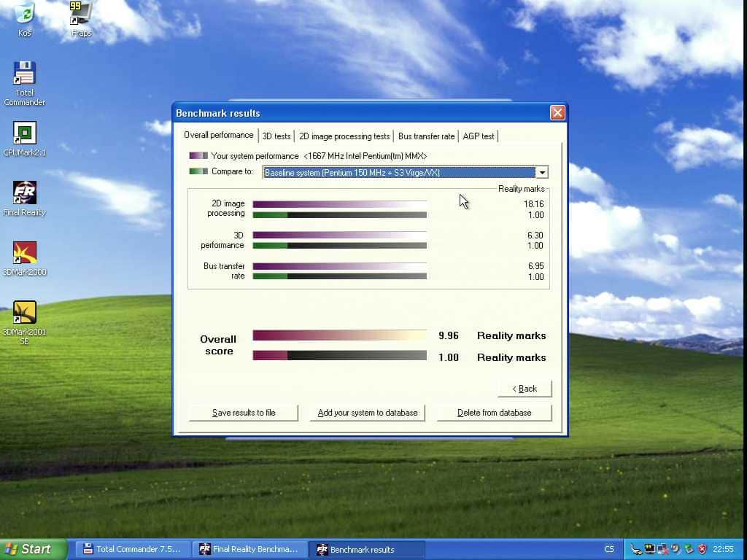Screen dimensions: 747x560
Task: Click the green Compare to legend swatch
Action: tap(198, 171)
